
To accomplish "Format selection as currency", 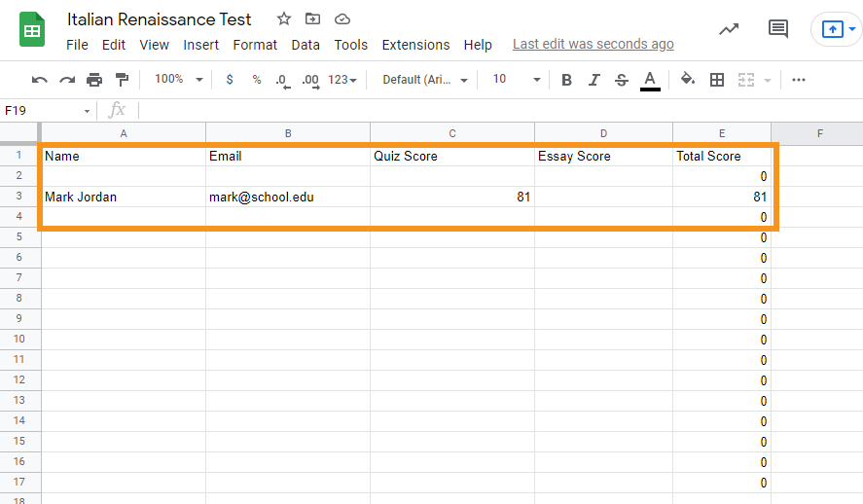I will (x=230, y=80).
